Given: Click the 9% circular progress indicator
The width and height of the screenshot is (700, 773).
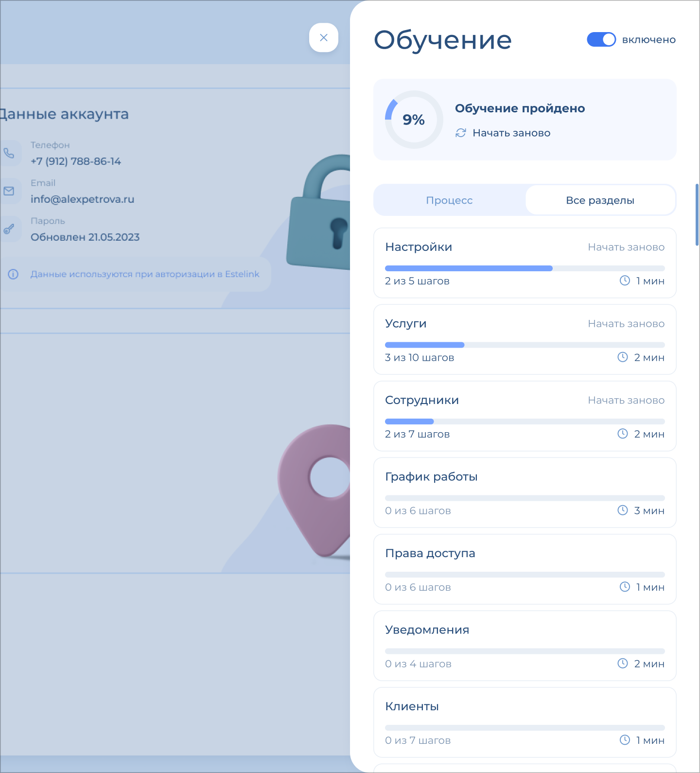Looking at the screenshot, I should pos(414,120).
